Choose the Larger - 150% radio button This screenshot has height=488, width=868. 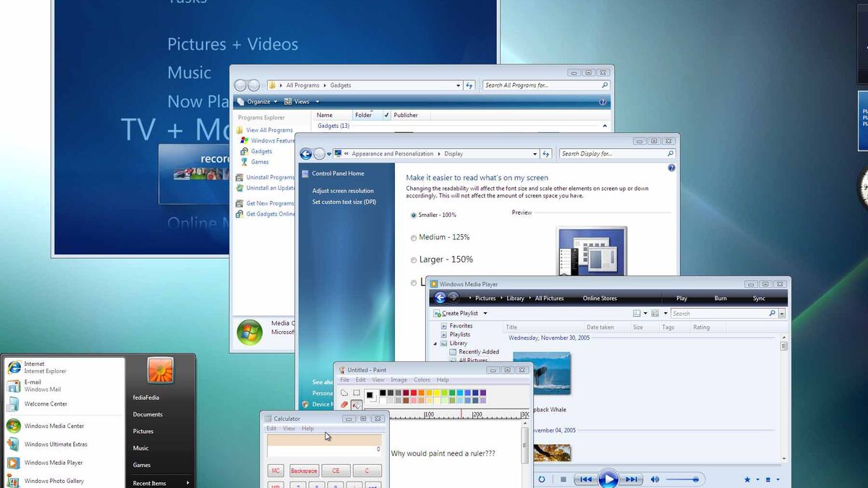[x=414, y=260]
